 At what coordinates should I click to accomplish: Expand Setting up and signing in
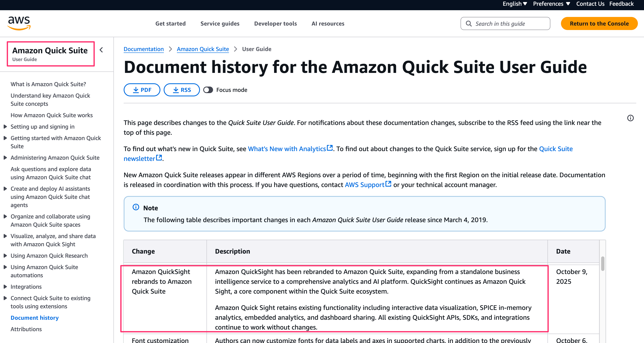(5, 127)
